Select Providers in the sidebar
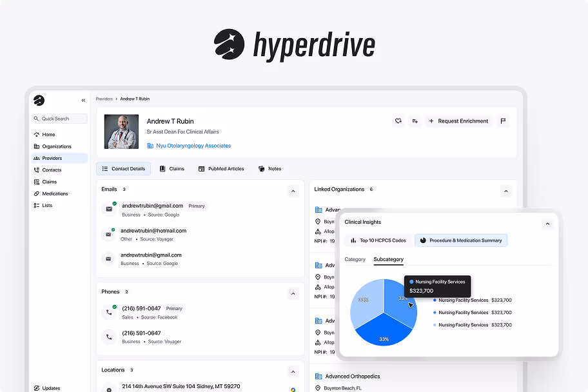Viewport: 588px width, 392px height. (60, 158)
